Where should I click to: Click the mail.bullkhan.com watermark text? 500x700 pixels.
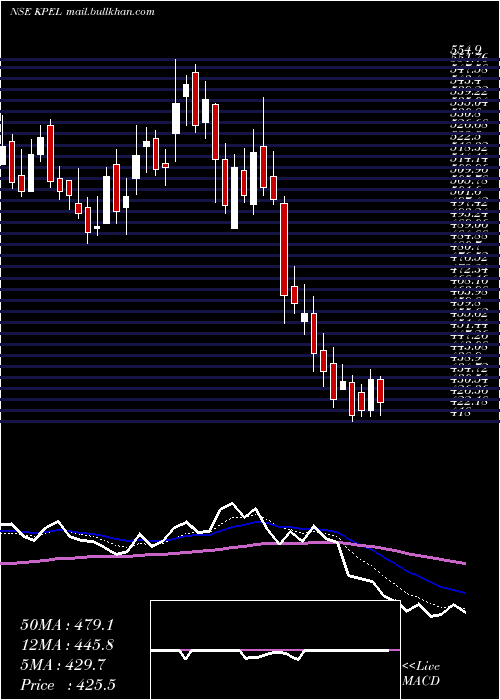coord(110,12)
